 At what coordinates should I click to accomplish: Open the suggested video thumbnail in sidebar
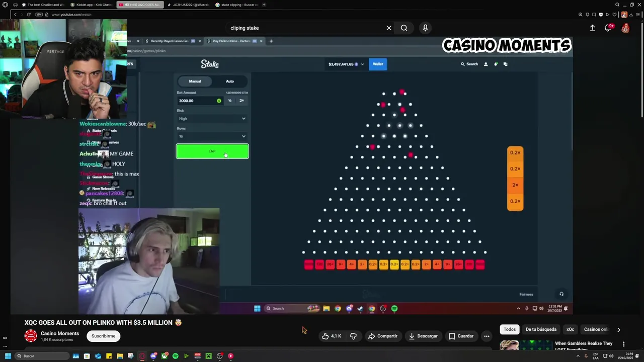point(526,345)
